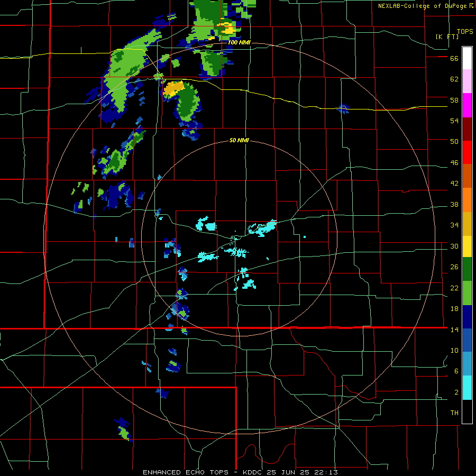This screenshot has height=476, width=476.
Task: Click the TH threshold label on scale
Action: pos(454,413)
